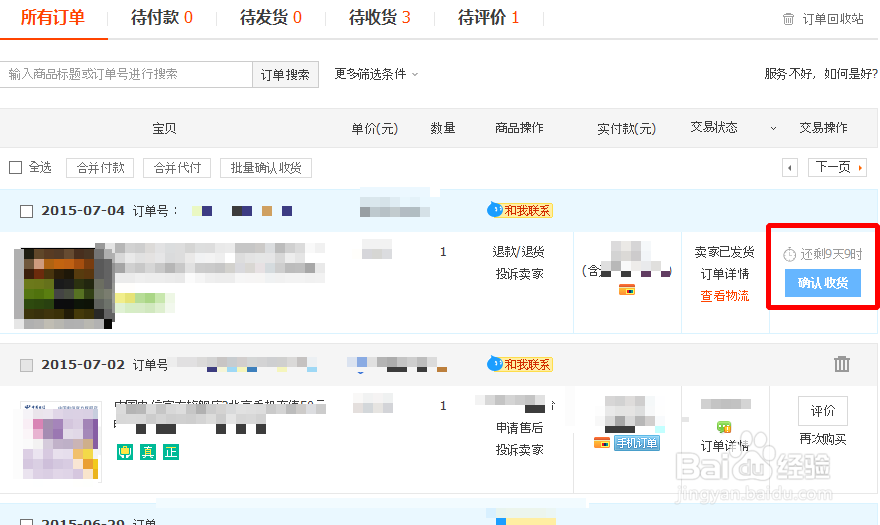Click the credit card icon in 2015-07-04 order payment
The width and height of the screenshot is (880, 525).
tap(627, 290)
